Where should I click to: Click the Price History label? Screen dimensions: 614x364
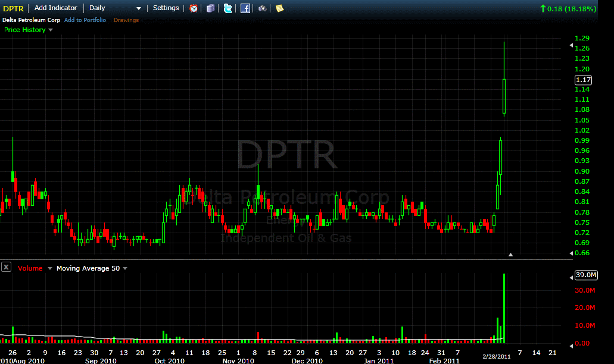pos(24,30)
